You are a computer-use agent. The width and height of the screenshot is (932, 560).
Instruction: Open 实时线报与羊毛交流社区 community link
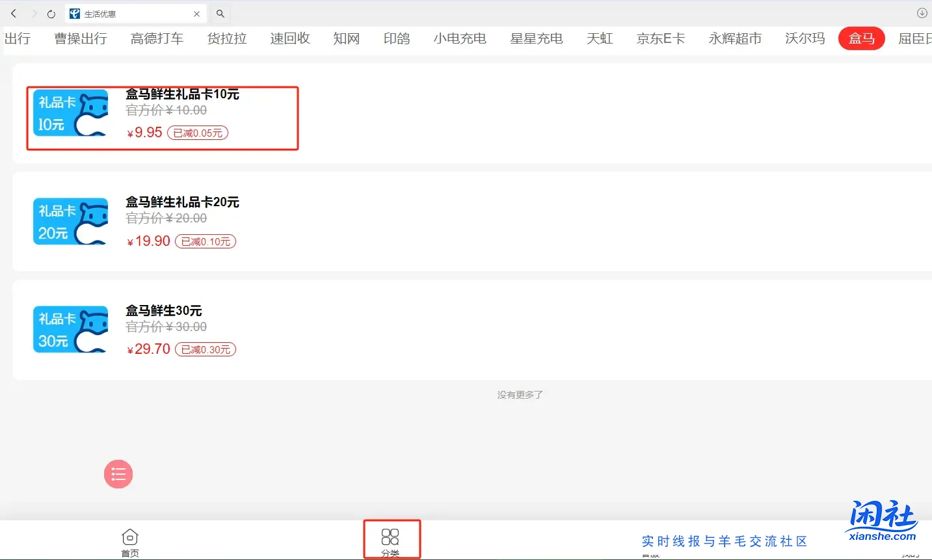[724, 540]
